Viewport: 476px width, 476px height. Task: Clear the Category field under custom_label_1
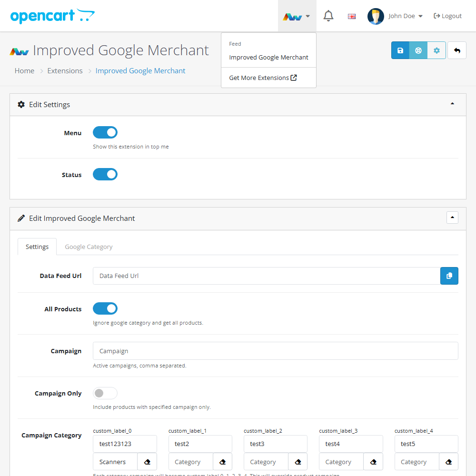222,461
